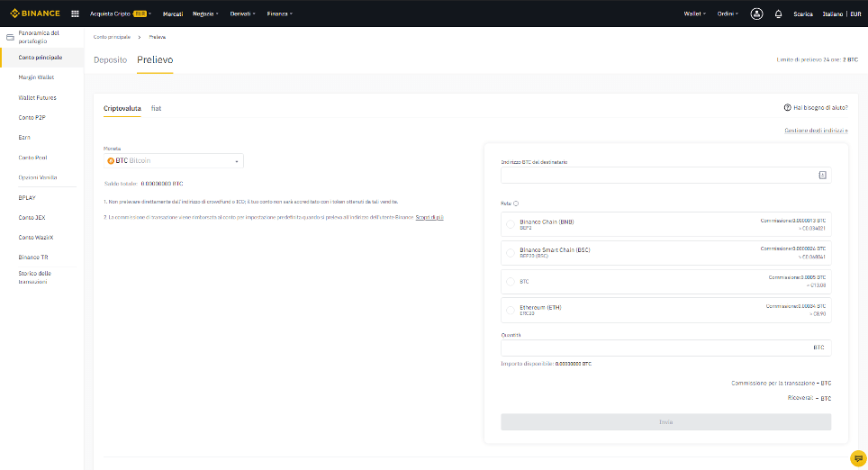Select Binance Smart Chain (BSC) network radio
The height and width of the screenshot is (470, 868).
click(x=510, y=253)
